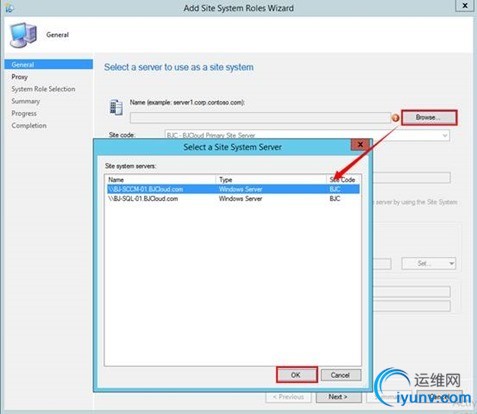Select the \\BJ-SCCM-01.BJCloud.com server row
Image resolution: width=477 pixels, height=414 pixels.
(x=233, y=189)
